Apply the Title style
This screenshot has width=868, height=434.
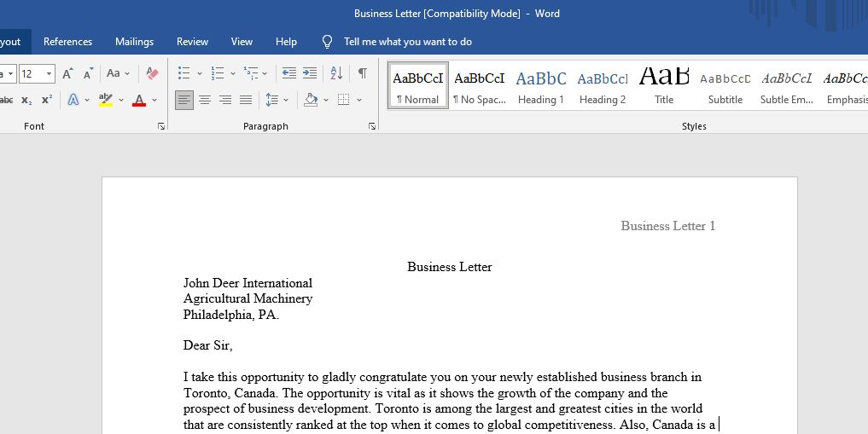coord(664,86)
